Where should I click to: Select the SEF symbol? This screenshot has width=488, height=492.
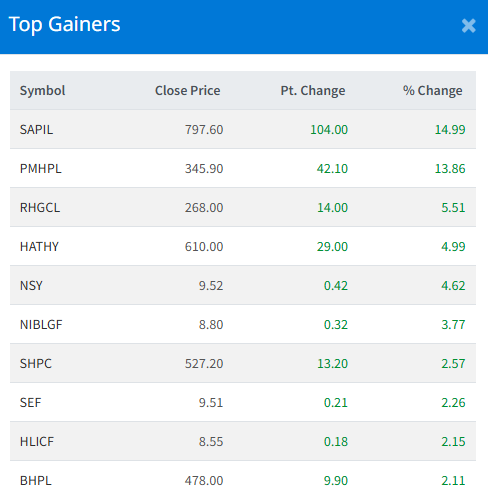coord(30,402)
